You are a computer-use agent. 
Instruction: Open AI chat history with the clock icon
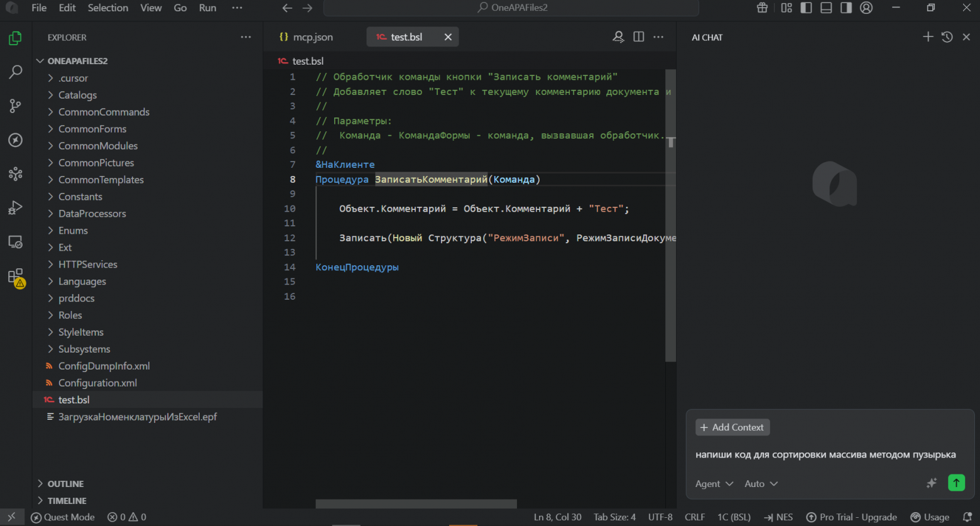point(947,36)
